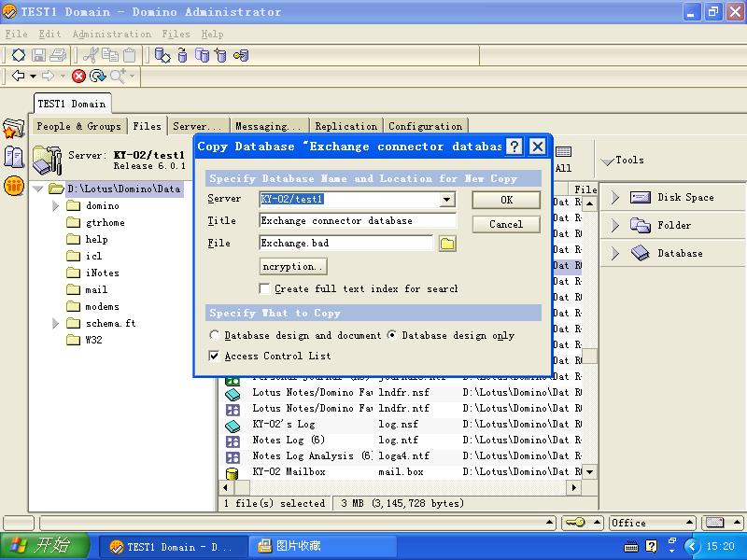Screen dimensions: 747x560
Task: Click the Paste clipboard icon
Action: [130, 55]
